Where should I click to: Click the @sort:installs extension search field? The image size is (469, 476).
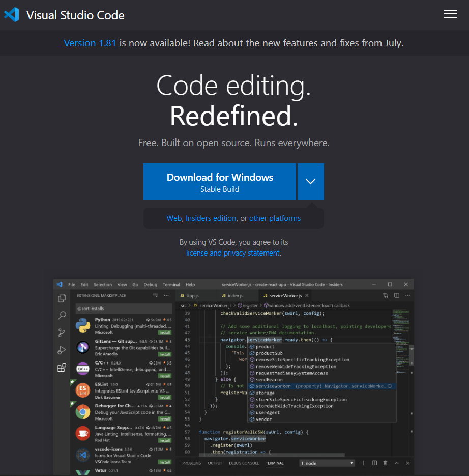pos(124,309)
